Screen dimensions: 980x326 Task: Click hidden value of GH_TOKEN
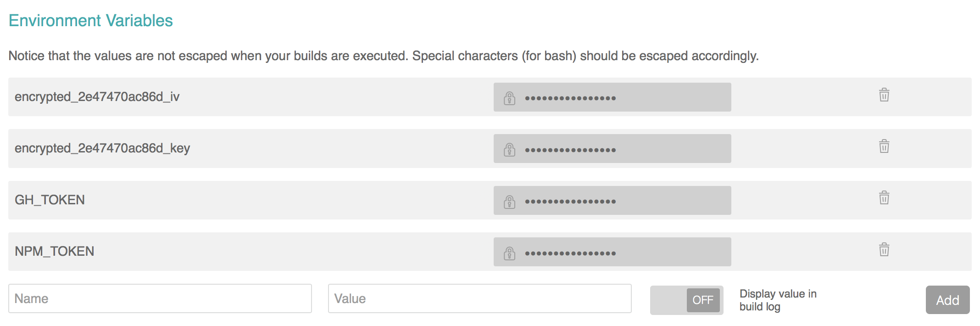point(570,202)
